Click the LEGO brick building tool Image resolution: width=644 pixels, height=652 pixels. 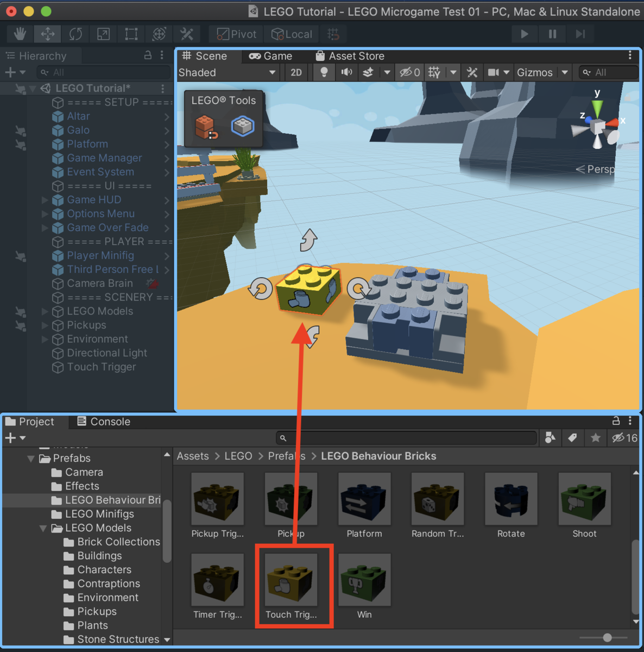pos(205,127)
